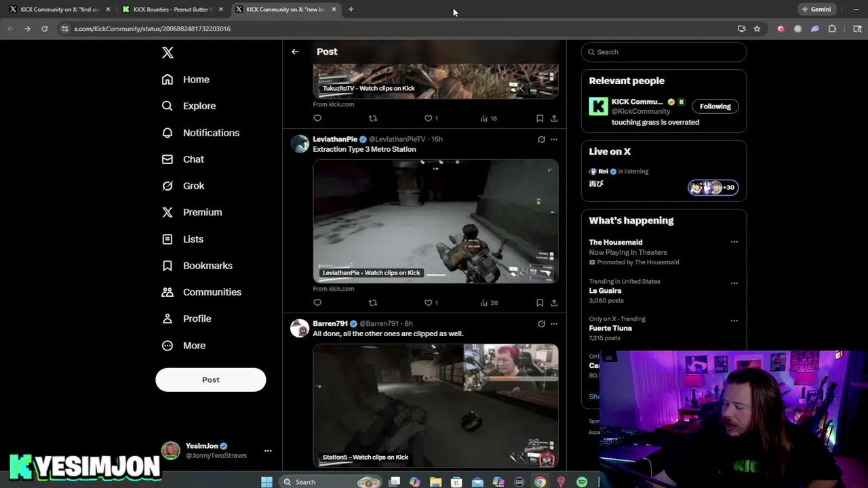Open a new browser tab
This screenshot has width=868, height=488.
pyautogui.click(x=351, y=9)
